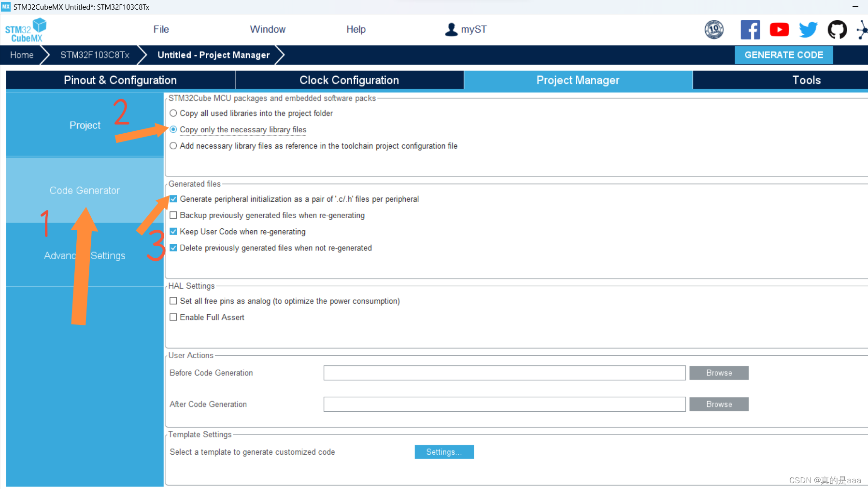Open the Twitter icon link
Image resolution: width=868 pixels, height=489 pixels.
point(808,29)
